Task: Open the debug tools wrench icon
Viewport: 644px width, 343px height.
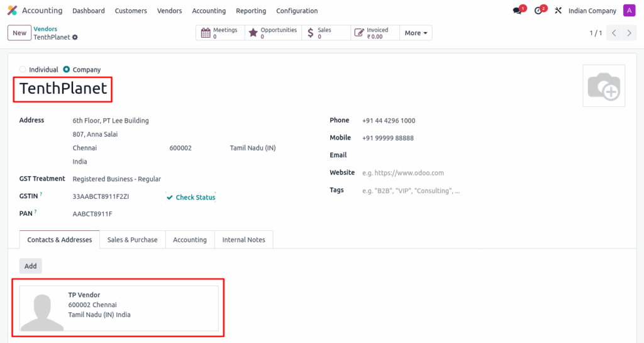Action: coord(558,11)
